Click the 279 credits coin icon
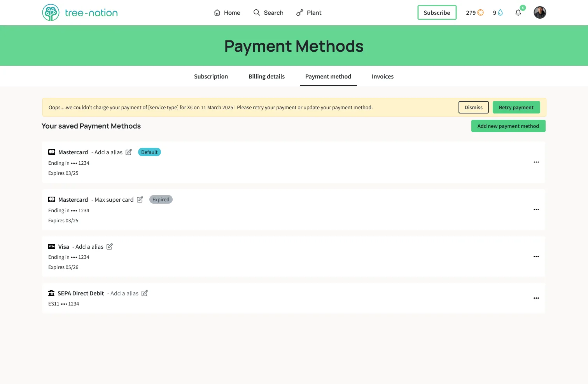Screen dimensions: 588x384 coord(481,12)
